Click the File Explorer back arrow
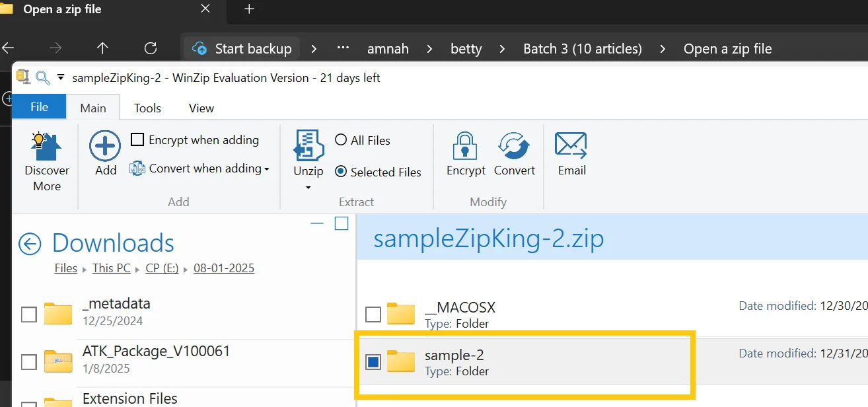Screen dimensions: 868x407 (x=8, y=48)
